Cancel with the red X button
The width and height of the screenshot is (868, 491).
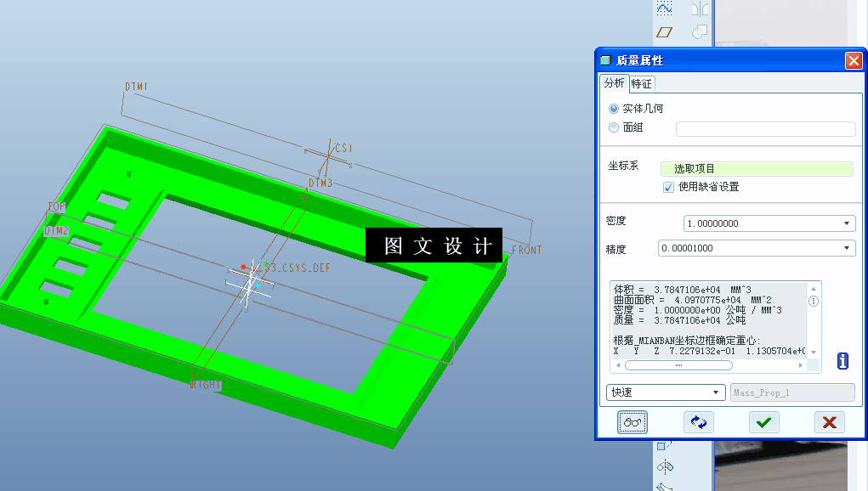pyautogui.click(x=829, y=422)
